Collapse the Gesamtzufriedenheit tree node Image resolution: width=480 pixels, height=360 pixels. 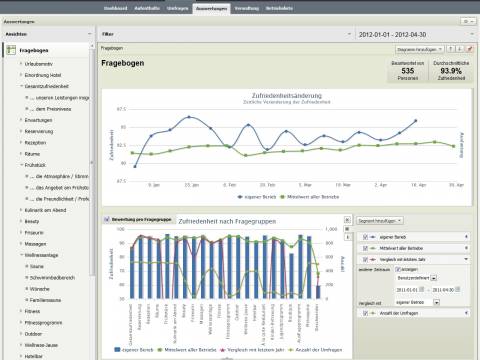coord(21,86)
